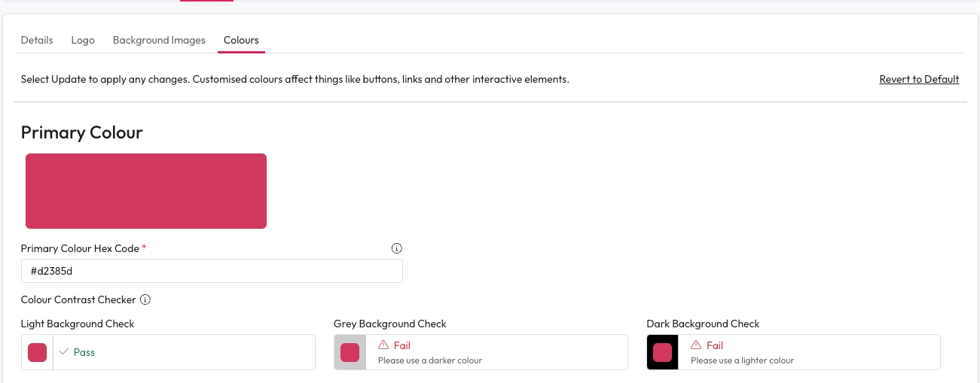Click the info icon beside Primary Colour Hex Code
This screenshot has width=980, height=383.
click(x=397, y=248)
